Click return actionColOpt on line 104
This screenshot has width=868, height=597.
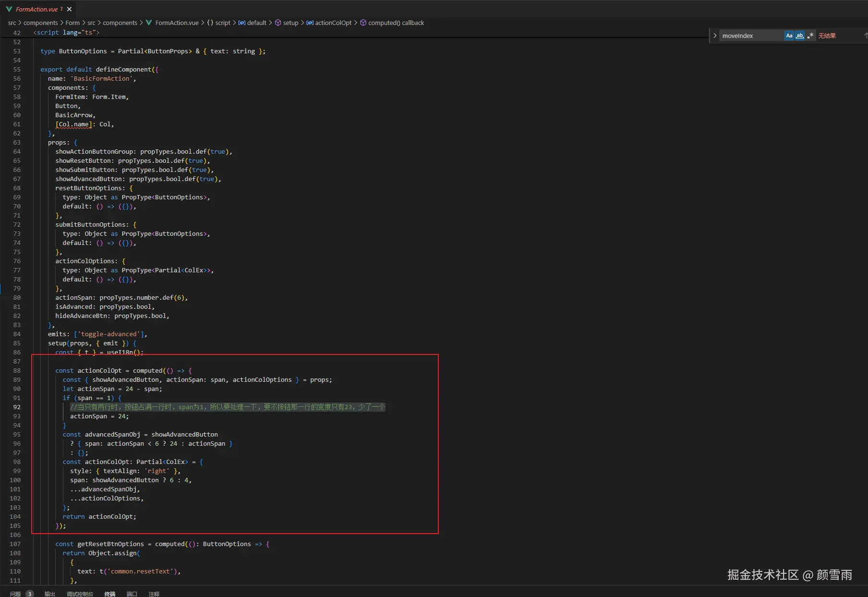99,516
